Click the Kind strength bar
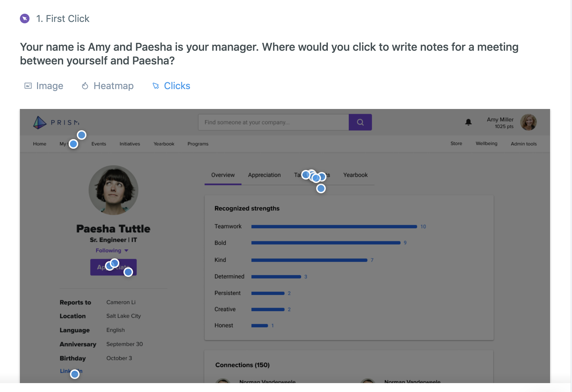Screen dimensions: 572x392 tap(309, 260)
